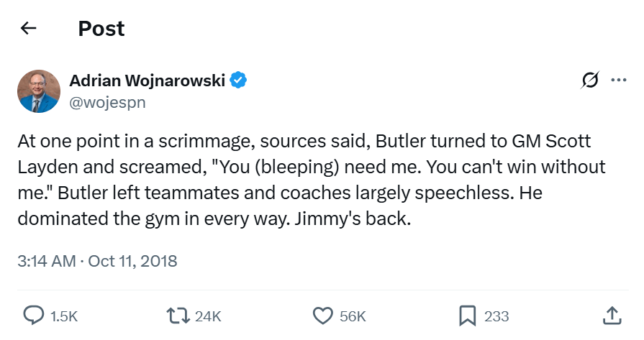The image size is (644, 340).
Task: Click the Oct 11, 2018 date
Action: pyautogui.click(x=132, y=261)
